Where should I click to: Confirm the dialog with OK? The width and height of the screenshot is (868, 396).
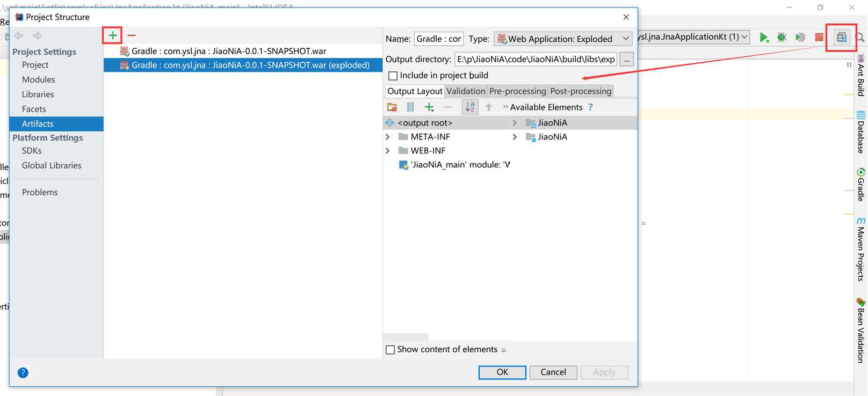[502, 372]
